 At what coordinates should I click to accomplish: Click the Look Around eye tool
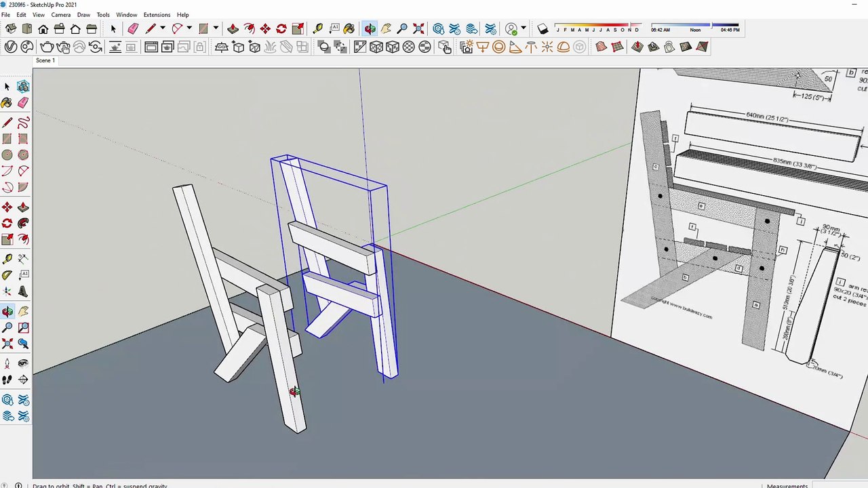23,363
